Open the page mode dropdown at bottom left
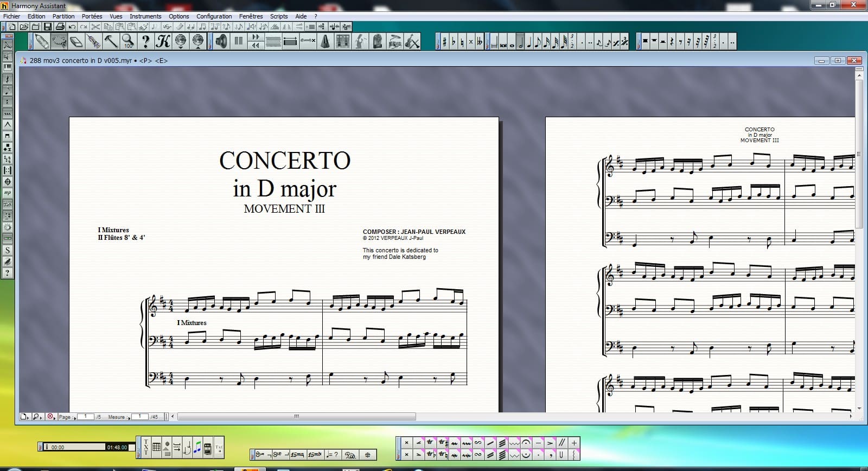 pyautogui.click(x=25, y=417)
